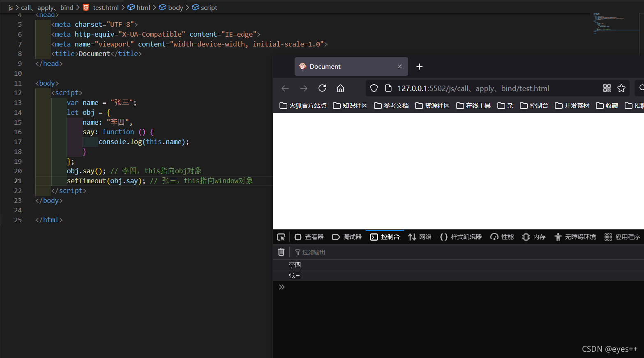Switch to the 调试器 debugger tab
The width and height of the screenshot is (644, 358).
(347, 237)
